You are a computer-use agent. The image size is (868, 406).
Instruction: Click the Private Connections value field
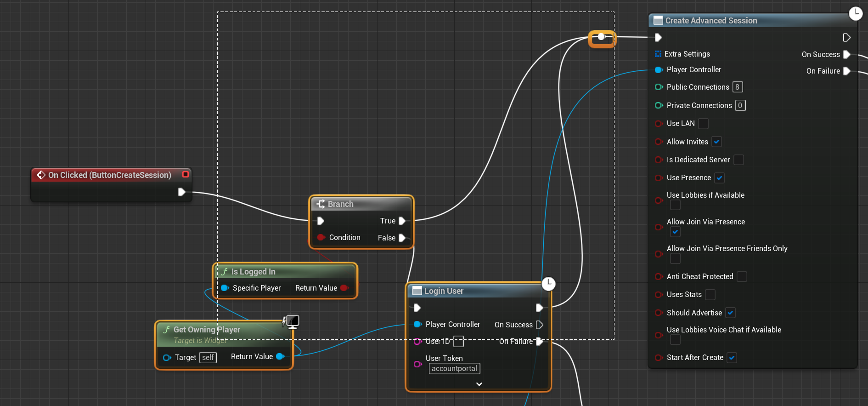(x=740, y=106)
